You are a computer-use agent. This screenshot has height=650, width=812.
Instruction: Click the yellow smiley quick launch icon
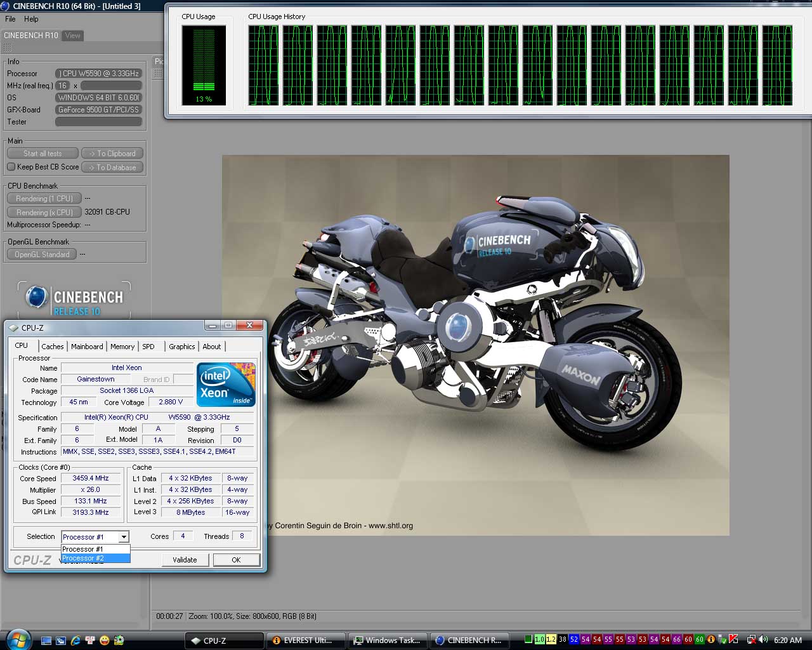[105, 640]
